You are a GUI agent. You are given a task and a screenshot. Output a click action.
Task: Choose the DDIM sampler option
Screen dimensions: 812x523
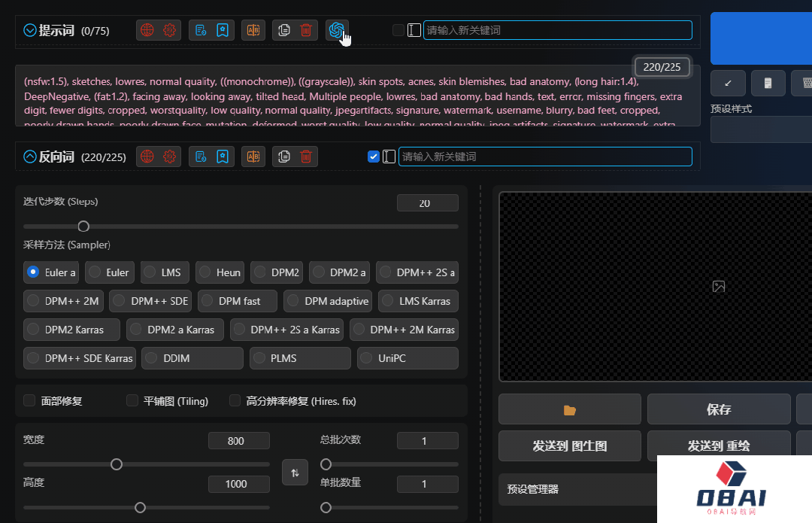[192, 358]
